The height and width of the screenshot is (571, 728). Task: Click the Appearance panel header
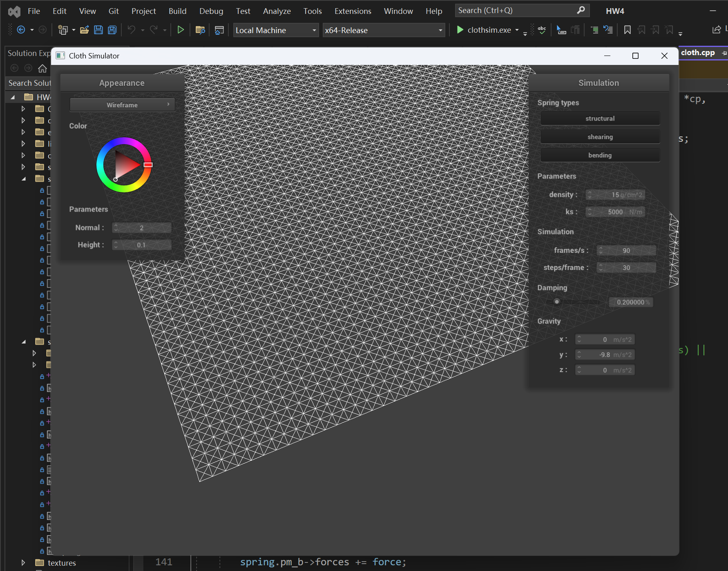pyautogui.click(x=122, y=83)
